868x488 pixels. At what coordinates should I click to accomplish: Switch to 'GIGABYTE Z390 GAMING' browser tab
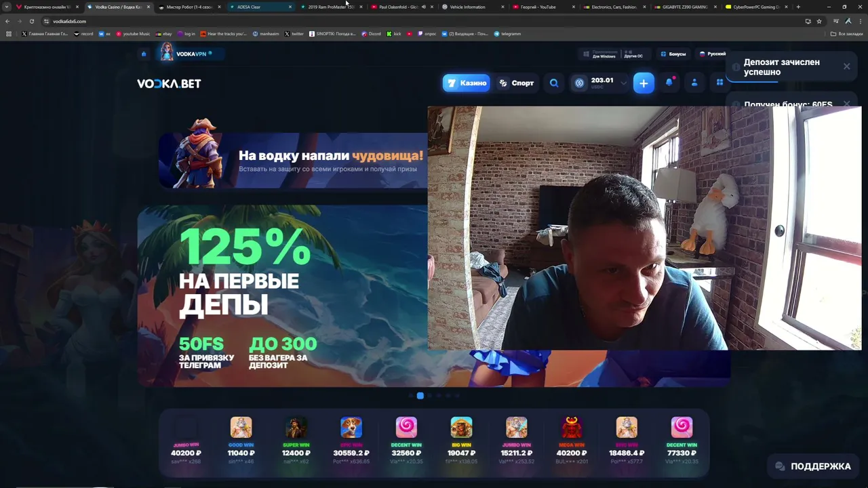tap(686, 7)
